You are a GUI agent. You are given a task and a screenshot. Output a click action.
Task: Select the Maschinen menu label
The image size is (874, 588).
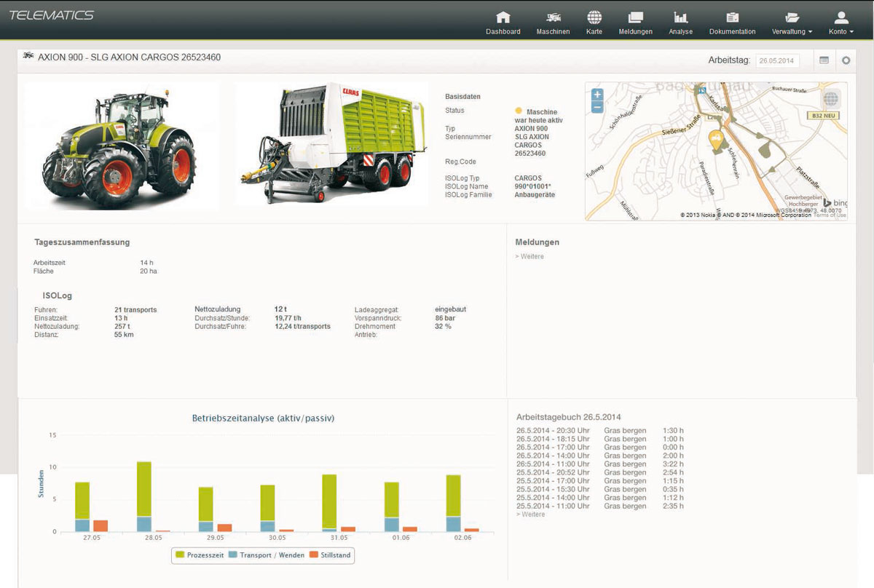tap(553, 31)
